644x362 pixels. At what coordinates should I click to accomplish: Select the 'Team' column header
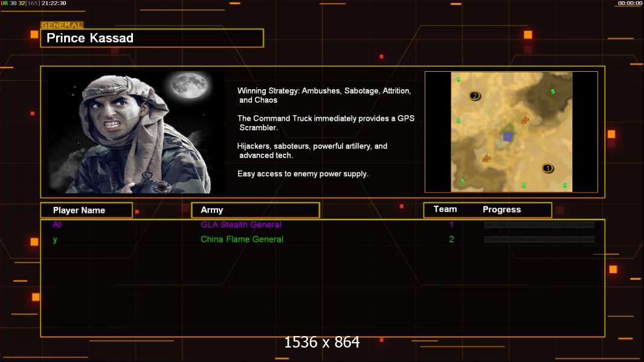coord(445,209)
